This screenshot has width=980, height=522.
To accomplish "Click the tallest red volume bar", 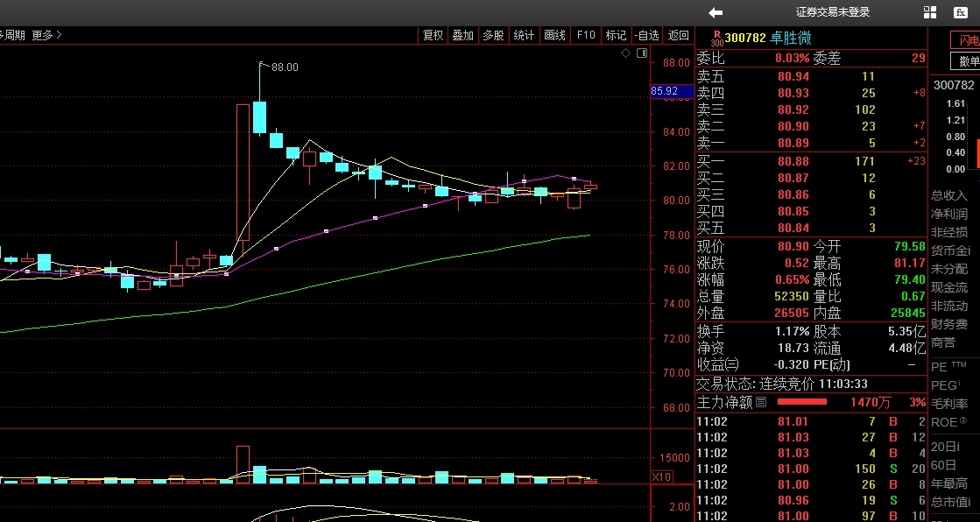I will pos(243,464).
